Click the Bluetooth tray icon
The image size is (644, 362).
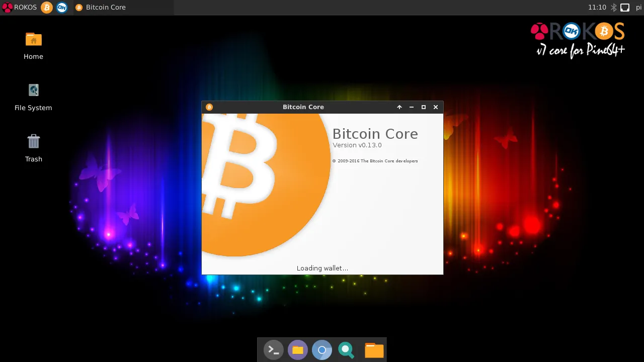(614, 7)
